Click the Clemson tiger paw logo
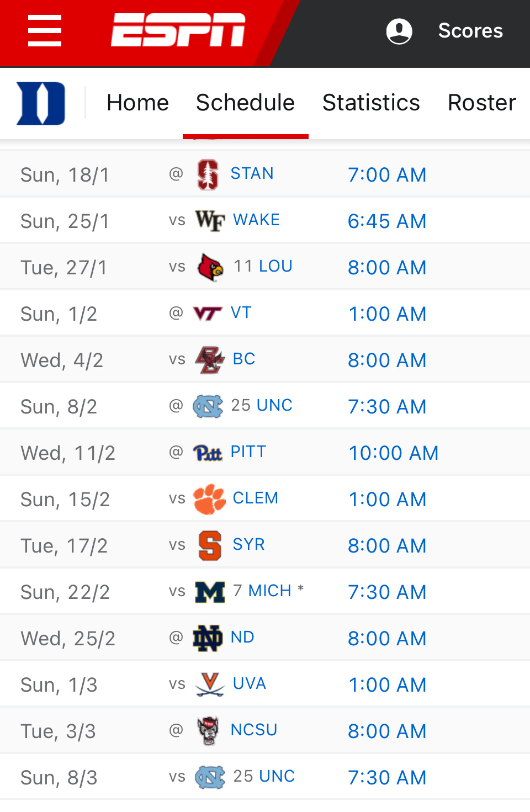This screenshot has width=530, height=812. (x=209, y=499)
